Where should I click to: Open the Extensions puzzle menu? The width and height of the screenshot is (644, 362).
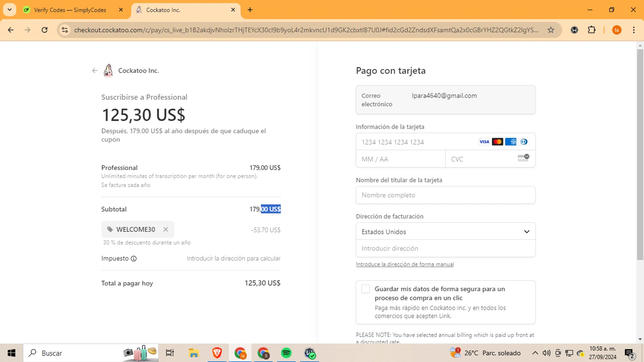(x=592, y=30)
